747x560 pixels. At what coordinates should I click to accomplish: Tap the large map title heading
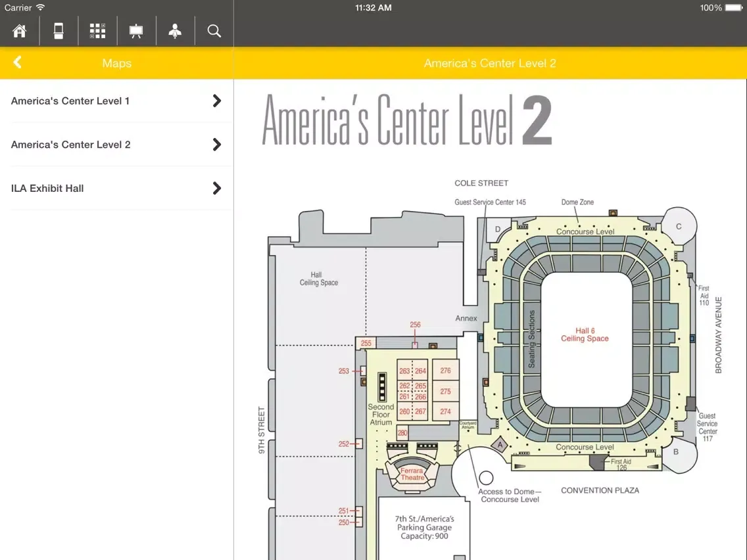407,120
